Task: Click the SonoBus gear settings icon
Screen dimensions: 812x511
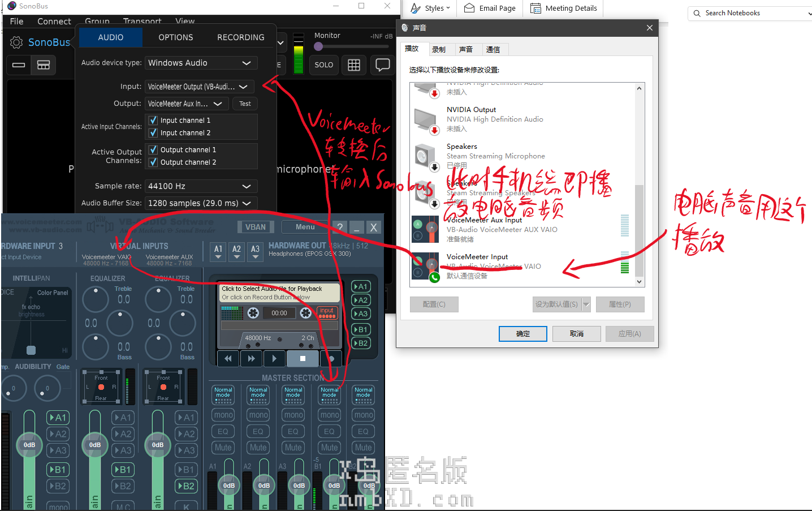Action: [x=16, y=42]
